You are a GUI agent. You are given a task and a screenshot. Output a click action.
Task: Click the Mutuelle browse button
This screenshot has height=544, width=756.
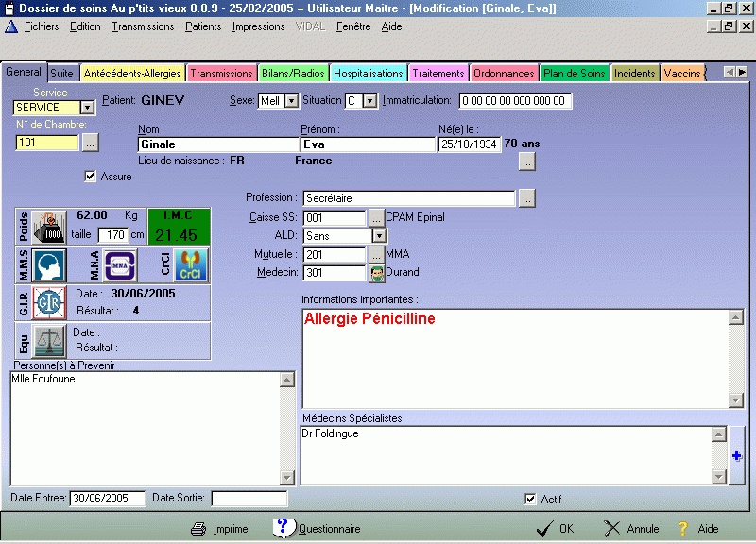[376, 255]
